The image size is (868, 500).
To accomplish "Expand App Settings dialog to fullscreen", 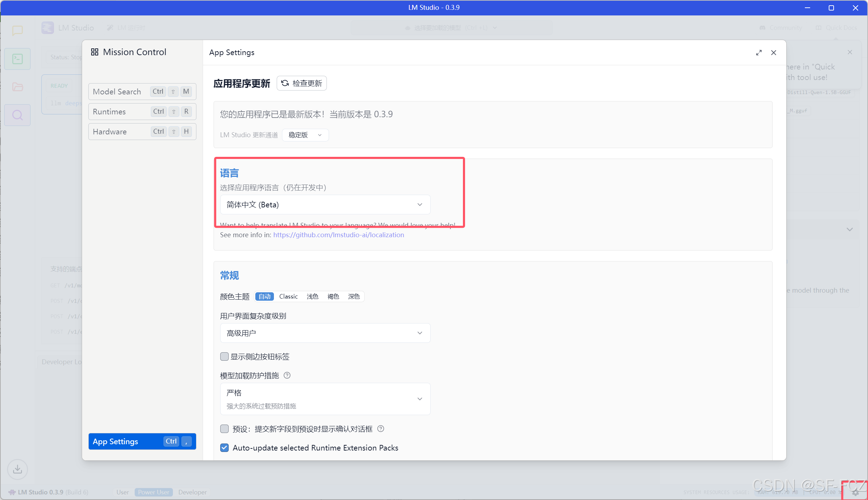I will point(759,53).
